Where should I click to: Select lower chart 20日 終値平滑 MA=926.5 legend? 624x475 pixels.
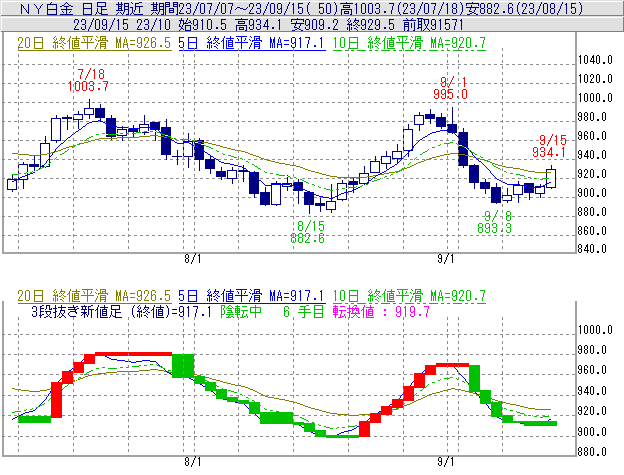pyautogui.click(x=94, y=296)
